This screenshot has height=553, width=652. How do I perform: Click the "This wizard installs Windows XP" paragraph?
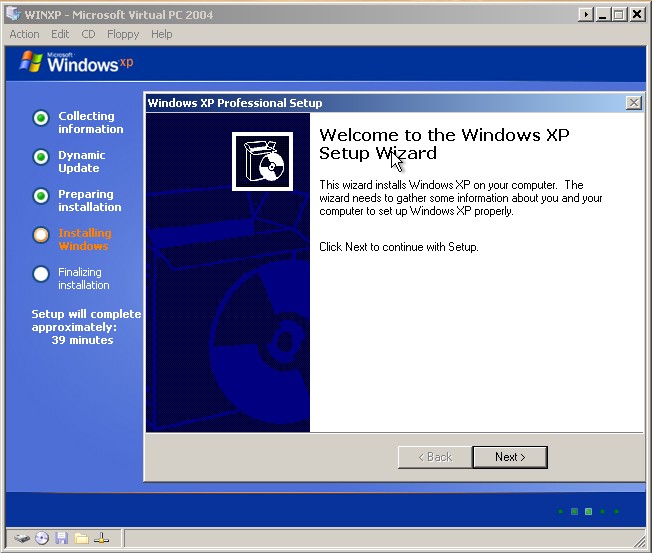(x=461, y=198)
